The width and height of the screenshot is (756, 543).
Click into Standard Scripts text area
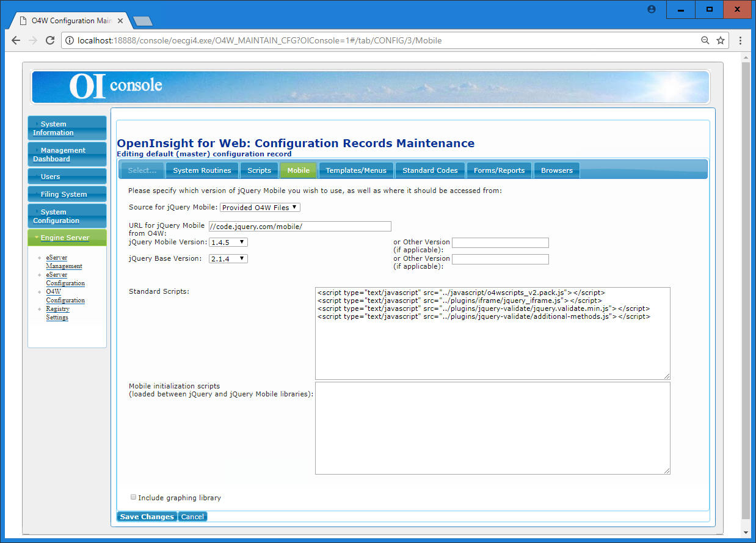pos(493,333)
